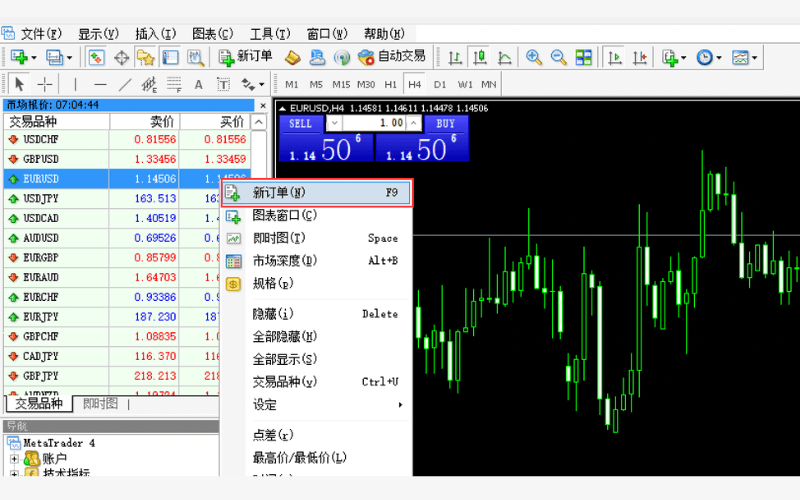Expand the 账户 tree node
The height and width of the screenshot is (500, 800).
(x=14, y=459)
